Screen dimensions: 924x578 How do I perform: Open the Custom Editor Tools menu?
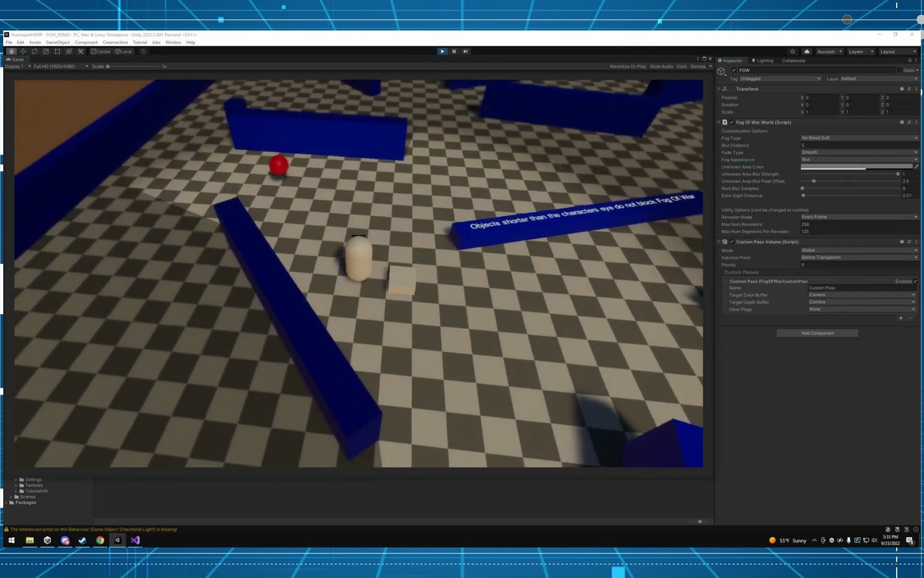[80, 51]
